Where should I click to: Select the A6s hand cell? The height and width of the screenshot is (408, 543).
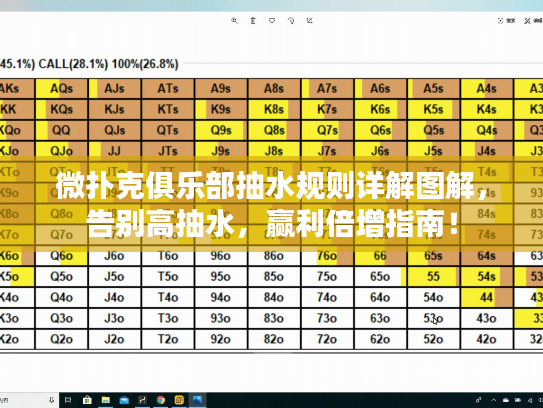point(381,89)
